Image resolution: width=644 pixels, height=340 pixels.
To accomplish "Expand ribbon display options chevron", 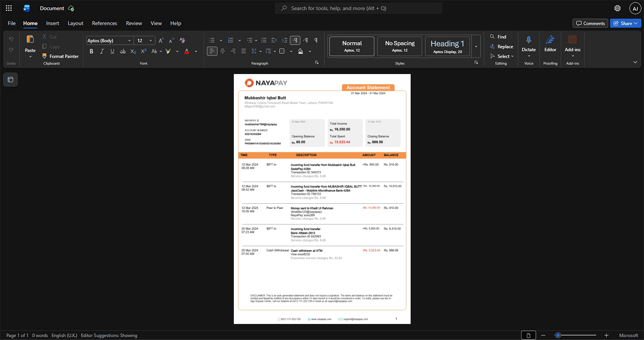I will point(635,62).
